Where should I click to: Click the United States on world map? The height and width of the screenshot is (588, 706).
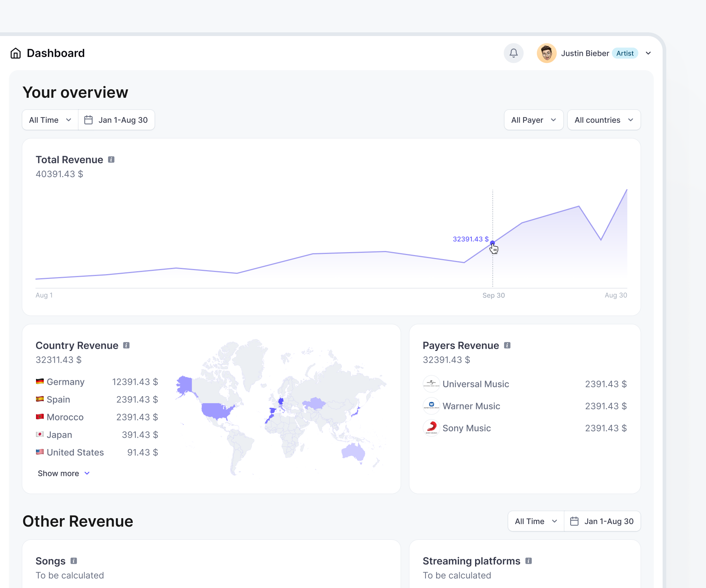point(216,410)
